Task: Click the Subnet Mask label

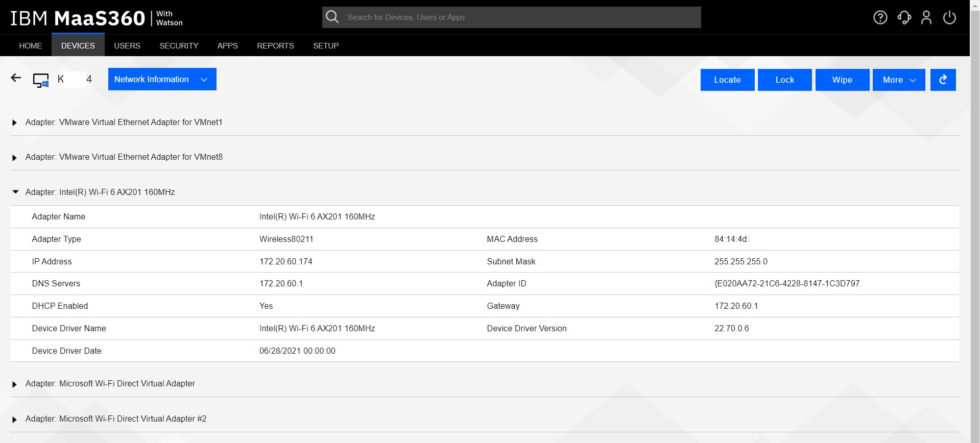Action: point(511,261)
